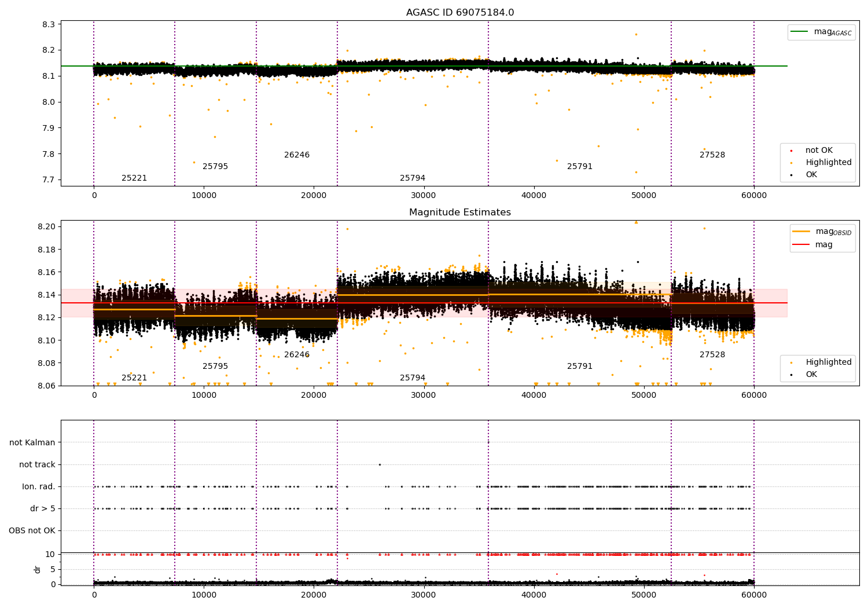Click the 8.06 y-axis tick of middle plot
The width and height of the screenshot is (868, 608).
pyautogui.click(x=46, y=386)
